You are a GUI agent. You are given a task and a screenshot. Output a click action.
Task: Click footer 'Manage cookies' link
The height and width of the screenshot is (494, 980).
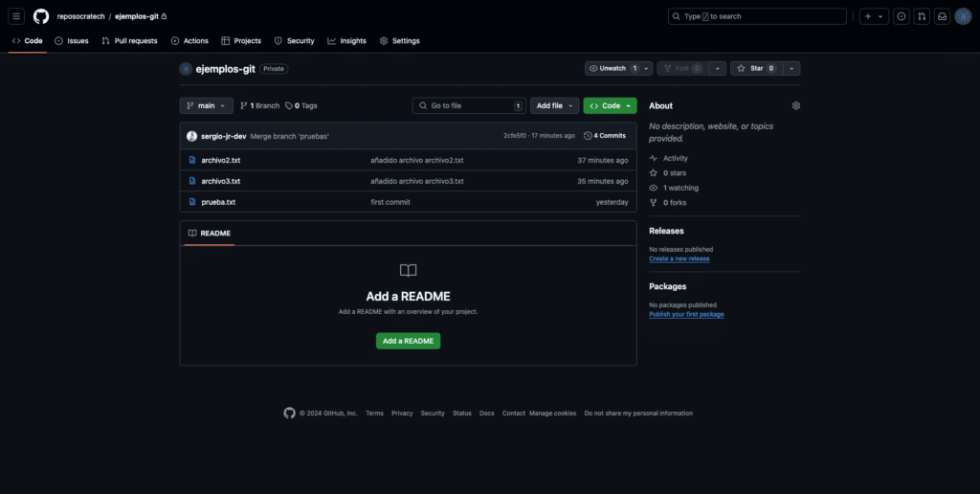552,414
